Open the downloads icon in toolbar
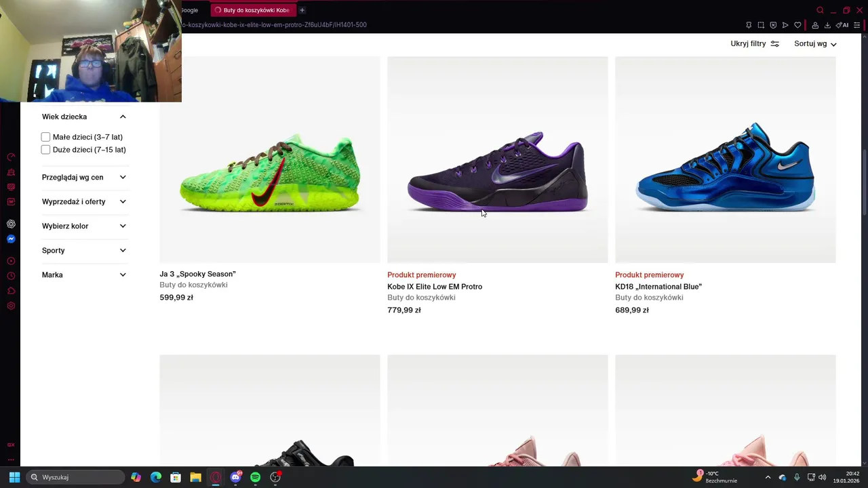This screenshot has height=488, width=868. point(827,25)
